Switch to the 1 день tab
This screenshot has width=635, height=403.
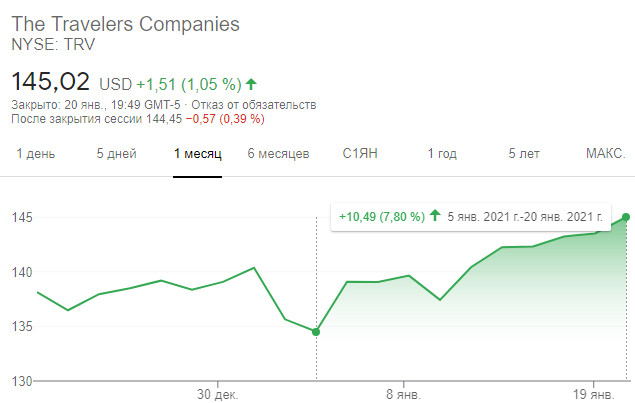point(35,154)
